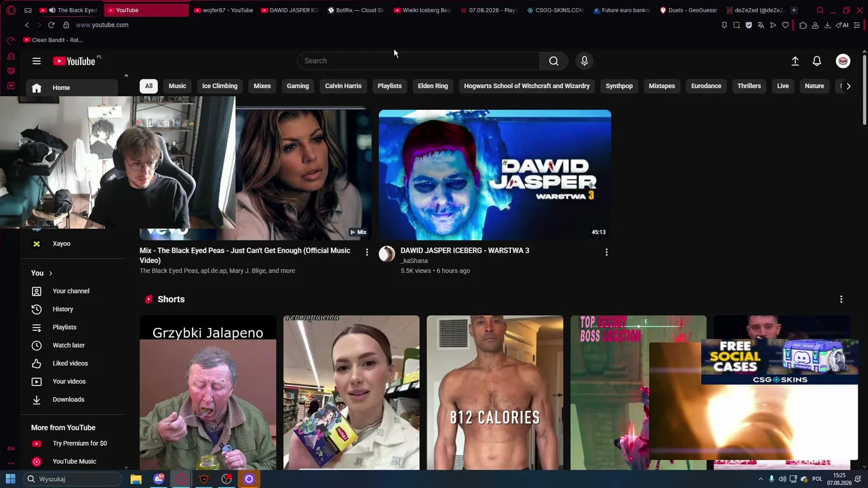Switch to the Duels - GeoGuessr tab
This screenshot has height=488, width=868.
click(688, 10)
